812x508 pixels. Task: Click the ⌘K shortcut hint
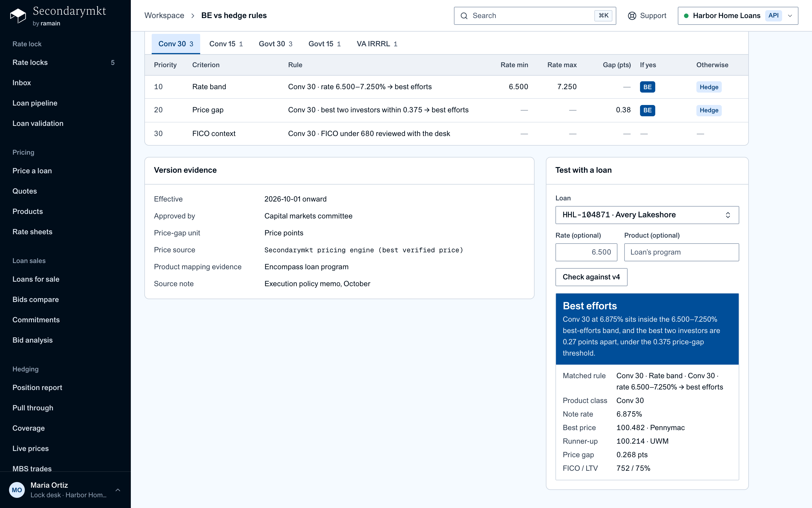coord(603,16)
